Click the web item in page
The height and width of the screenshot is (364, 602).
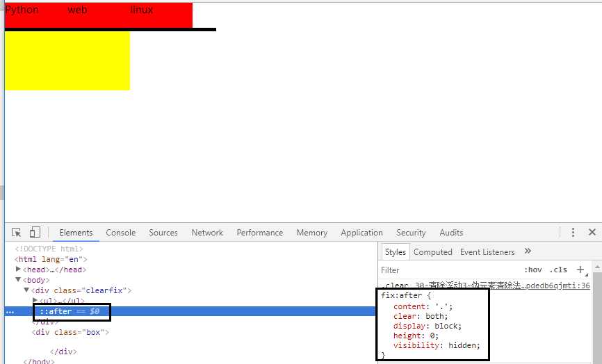click(77, 10)
